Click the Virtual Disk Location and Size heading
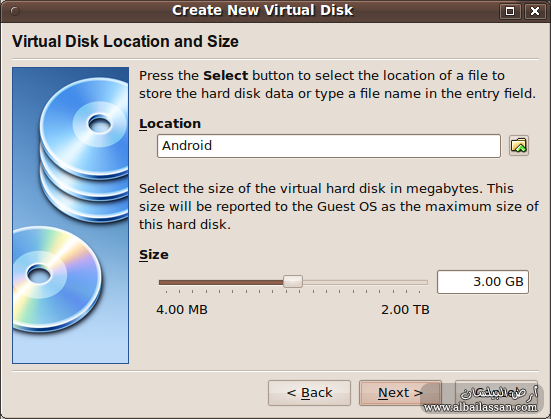Image resolution: width=551 pixels, height=419 pixels. pyautogui.click(x=125, y=41)
